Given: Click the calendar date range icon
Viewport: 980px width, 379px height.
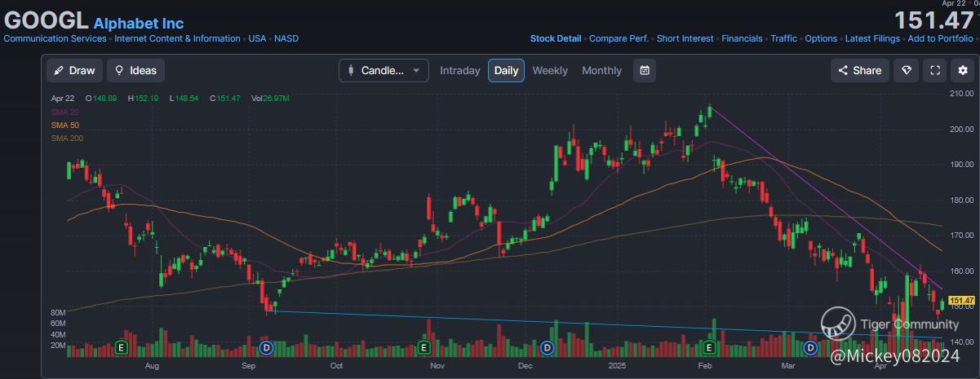Looking at the screenshot, I should pyautogui.click(x=645, y=70).
